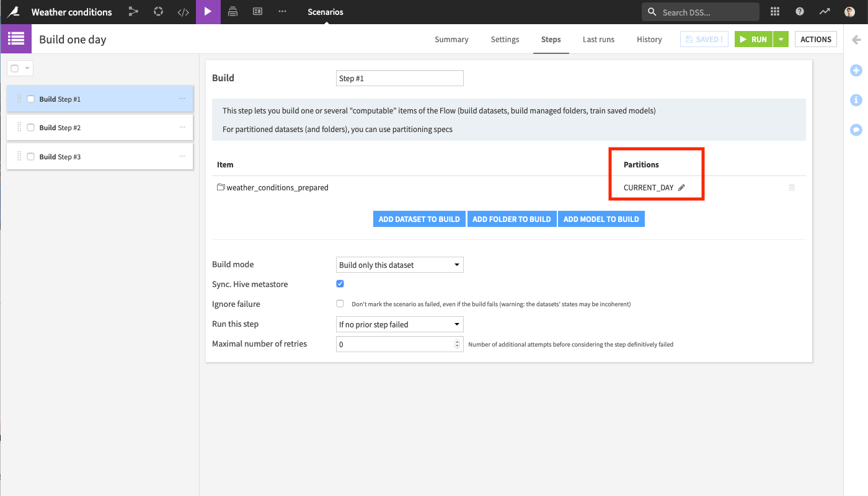Open the applications grid icon
The width and height of the screenshot is (868, 496).
[x=774, y=12]
